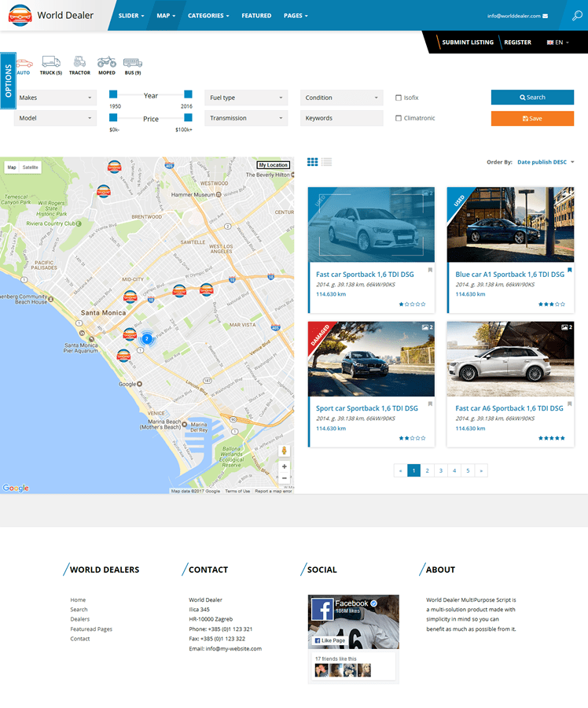
Task: Open the vertical Options side tab
Action: pyautogui.click(x=8, y=81)
